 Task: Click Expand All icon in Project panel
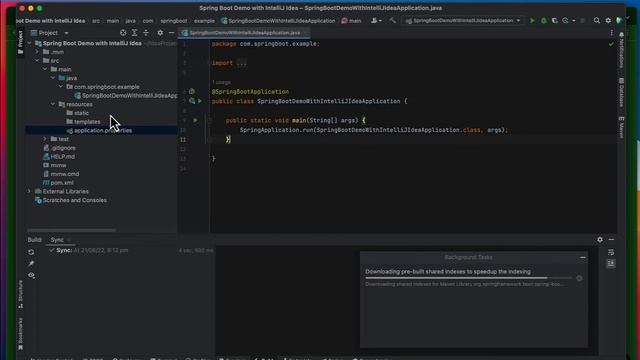pos(134,33)
